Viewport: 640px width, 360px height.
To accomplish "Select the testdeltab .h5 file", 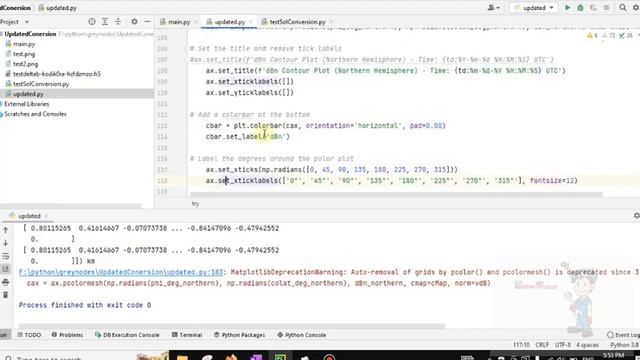I will 56,74.
